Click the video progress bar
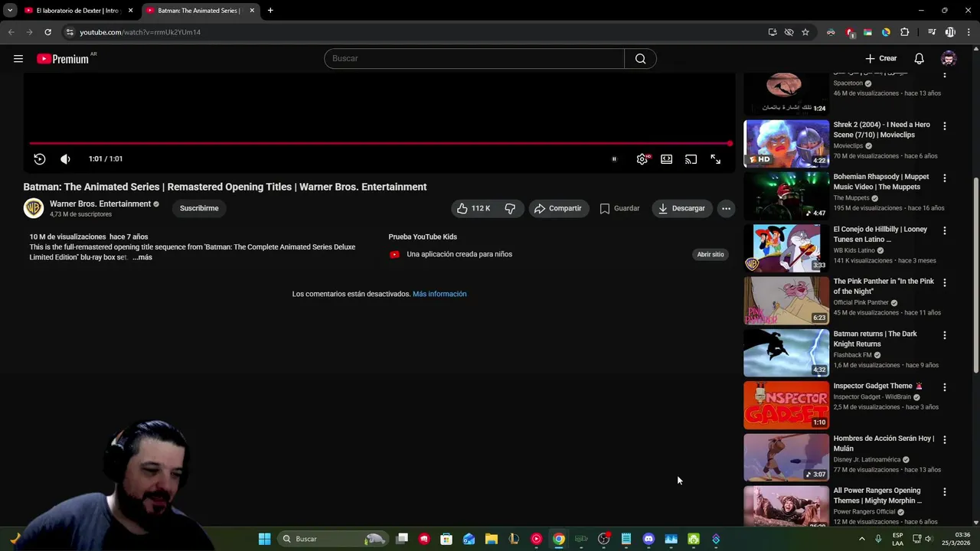 coord(380,143)
